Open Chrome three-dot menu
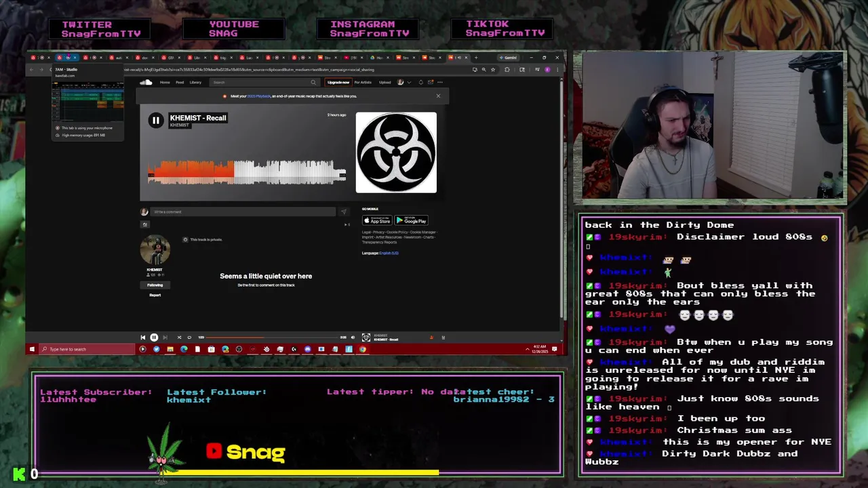Viewport: 868px width, 488px height. pos(557,69)
